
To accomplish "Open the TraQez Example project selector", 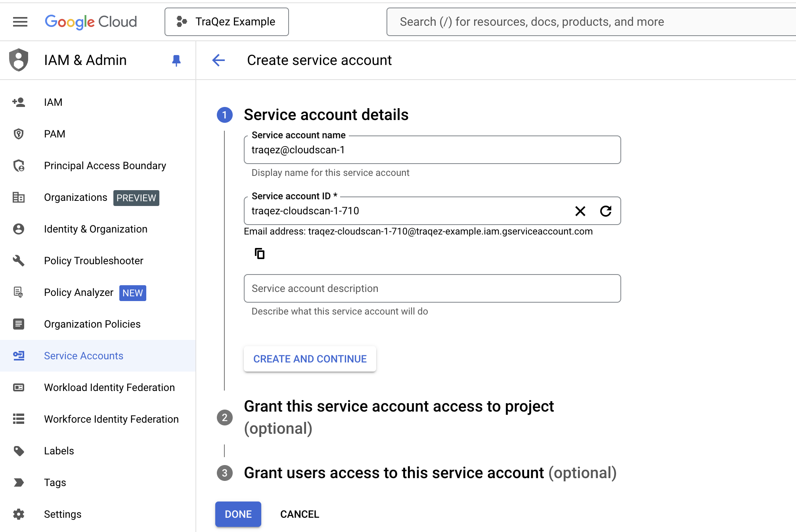I will [x=226, y=21].
